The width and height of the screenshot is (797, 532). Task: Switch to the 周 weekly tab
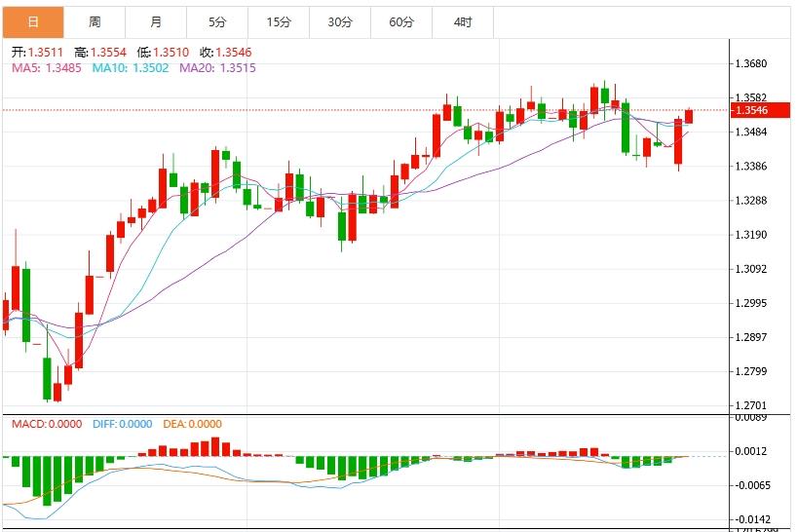click(x=95, y=21)
